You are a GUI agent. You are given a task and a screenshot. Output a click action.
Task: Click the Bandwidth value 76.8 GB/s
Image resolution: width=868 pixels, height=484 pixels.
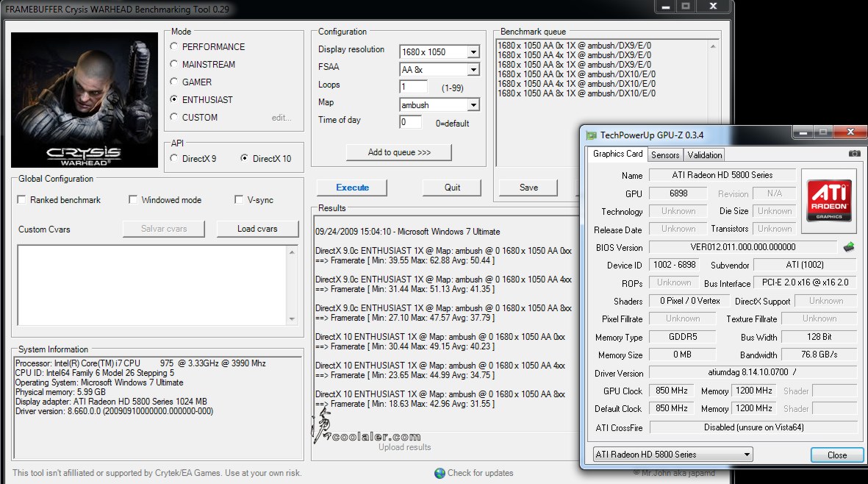click(819, 355)
